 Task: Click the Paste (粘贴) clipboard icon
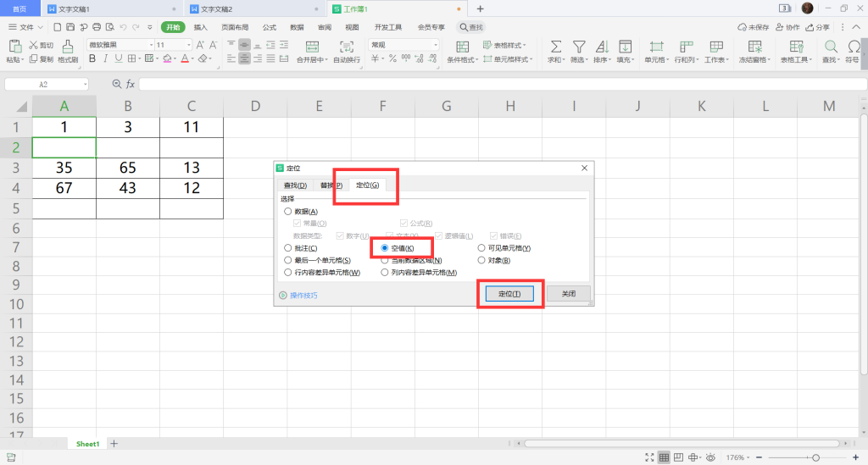15,47
